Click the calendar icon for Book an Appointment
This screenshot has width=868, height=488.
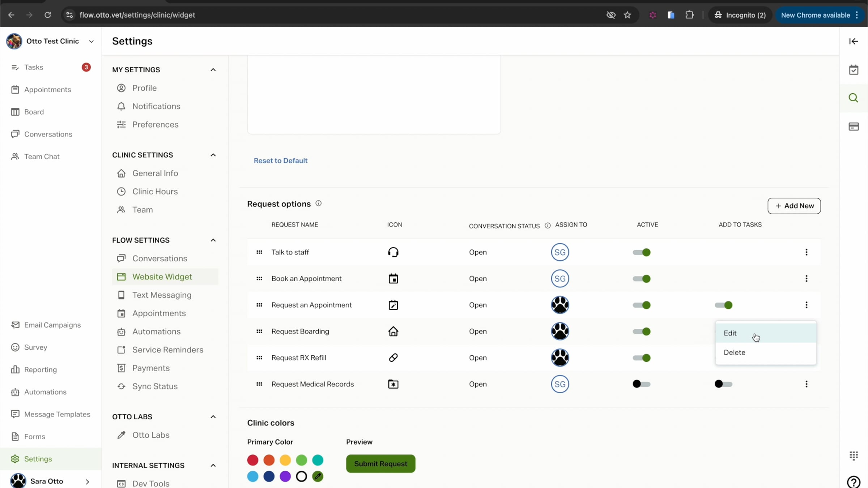point(393,279)
